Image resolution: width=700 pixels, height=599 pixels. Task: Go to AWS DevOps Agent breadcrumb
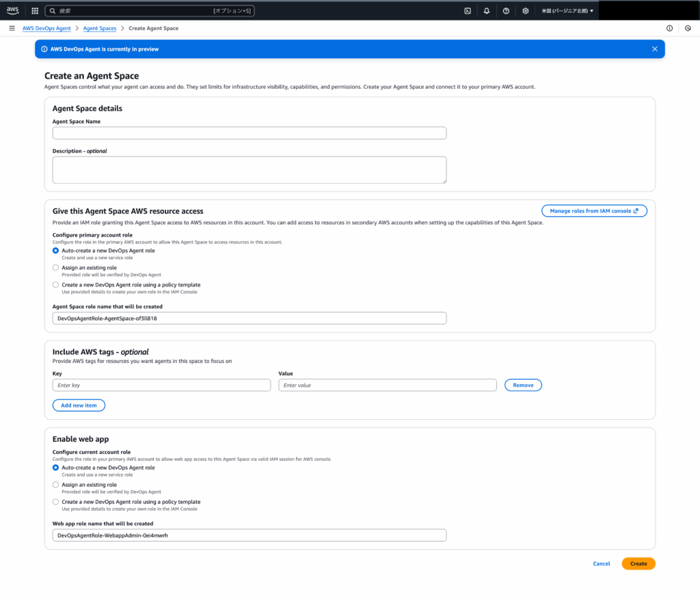(46, 28)
